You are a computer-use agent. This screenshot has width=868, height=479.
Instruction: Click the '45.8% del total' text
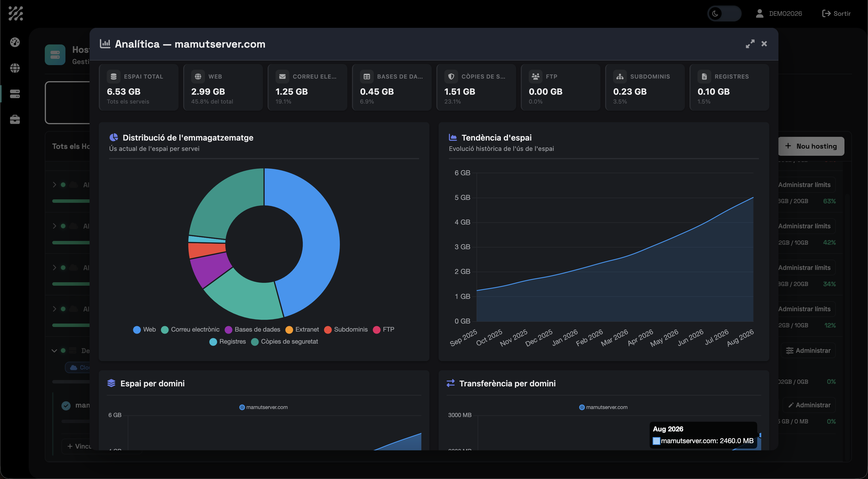(212, 102)
